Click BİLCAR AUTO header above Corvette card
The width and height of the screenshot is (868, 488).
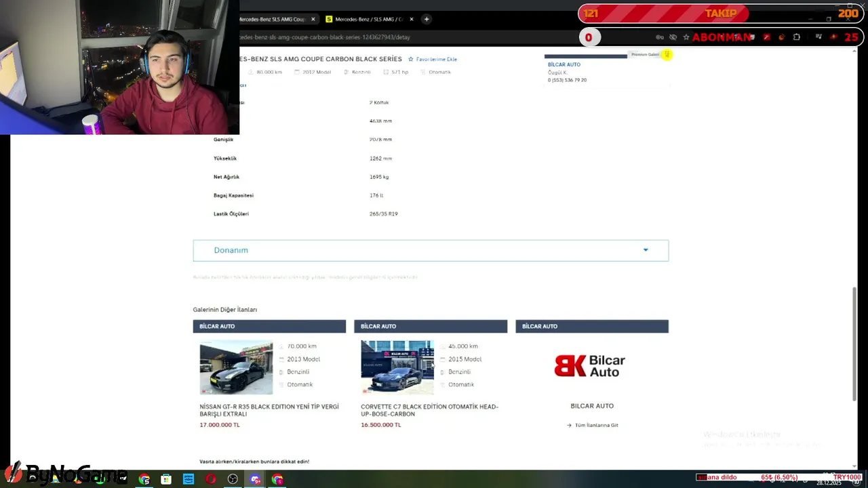pyautogui.click(x=431, y=326)
